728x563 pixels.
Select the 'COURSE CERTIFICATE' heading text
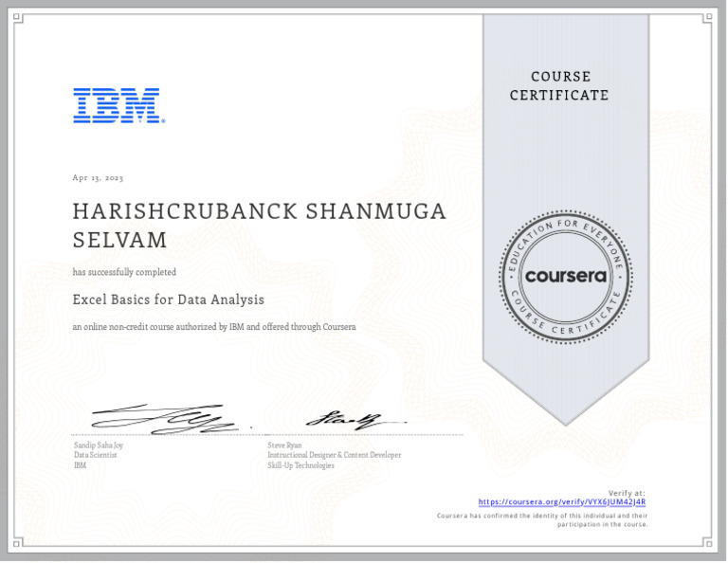(559, 85)
